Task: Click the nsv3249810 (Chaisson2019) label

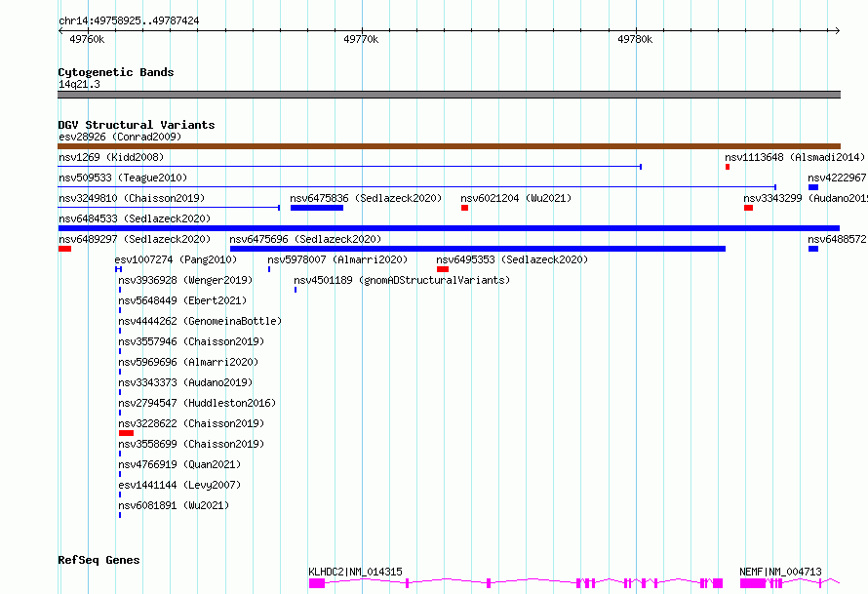Action: (132, 198)
